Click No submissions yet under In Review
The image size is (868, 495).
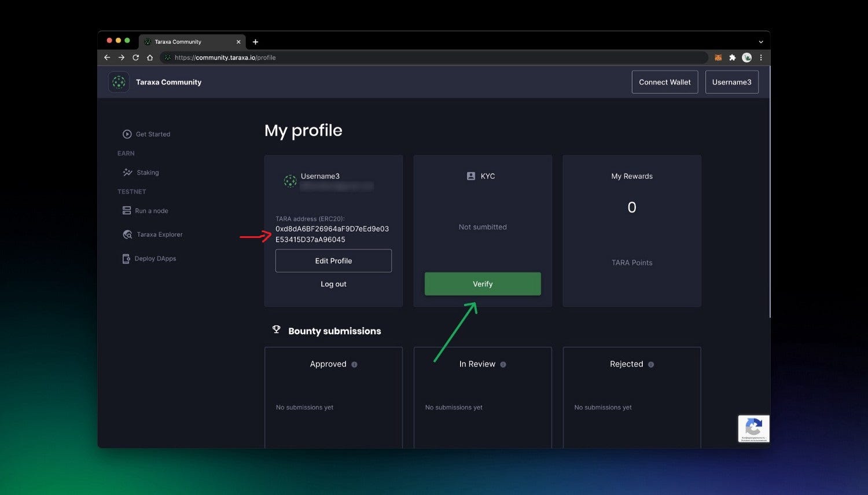point(454,408)
